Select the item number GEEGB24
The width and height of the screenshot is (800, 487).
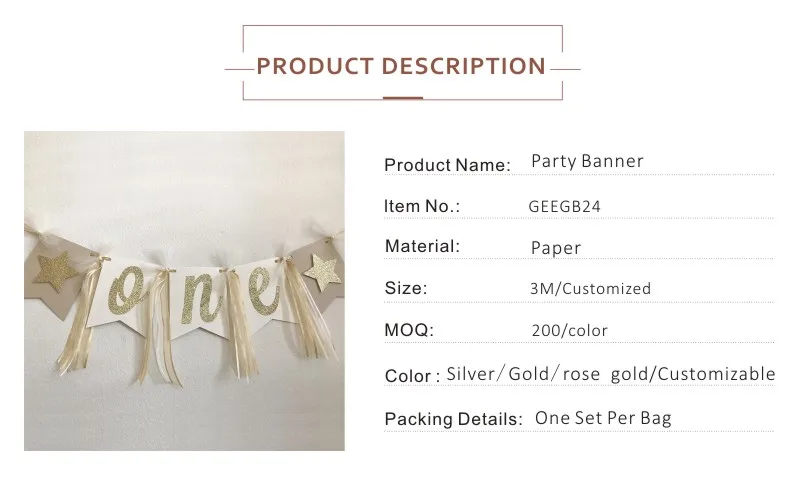click(x=564, y=207)
